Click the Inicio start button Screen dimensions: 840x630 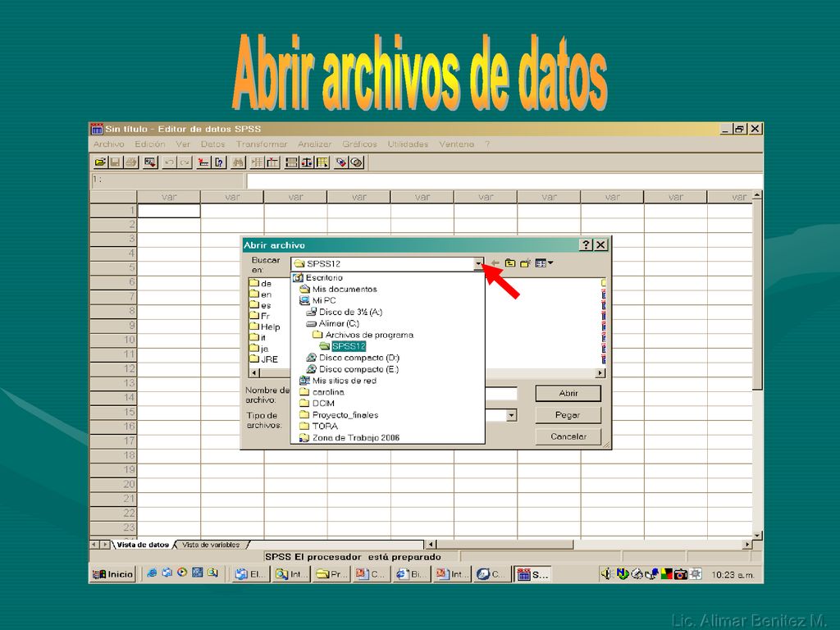click(x=112, y=574)
